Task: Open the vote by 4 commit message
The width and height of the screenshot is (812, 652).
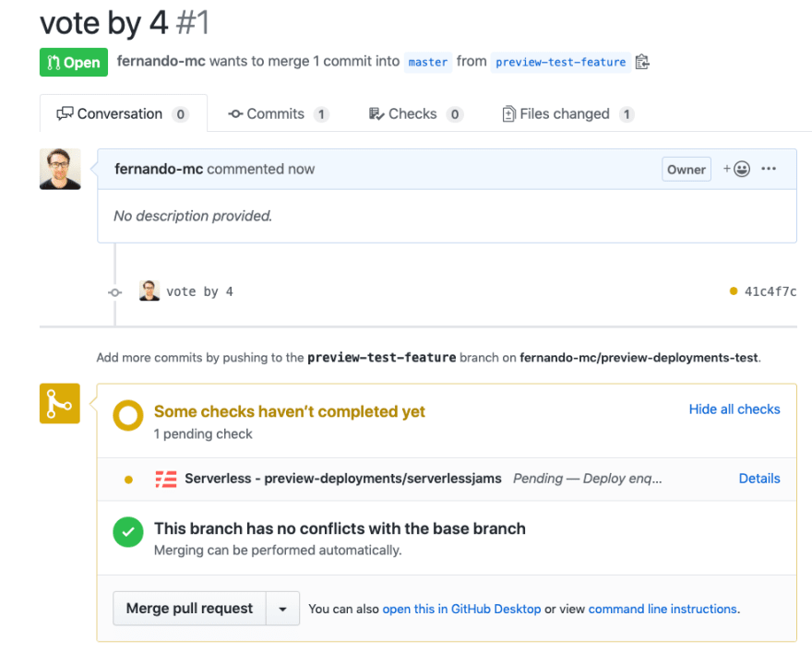Action: coord(199,291)
